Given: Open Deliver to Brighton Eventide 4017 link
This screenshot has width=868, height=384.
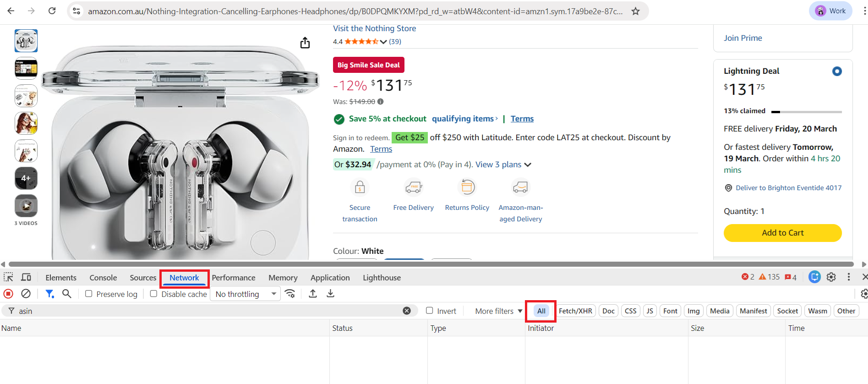Looking at the screenshot, I should pos(788,188).
